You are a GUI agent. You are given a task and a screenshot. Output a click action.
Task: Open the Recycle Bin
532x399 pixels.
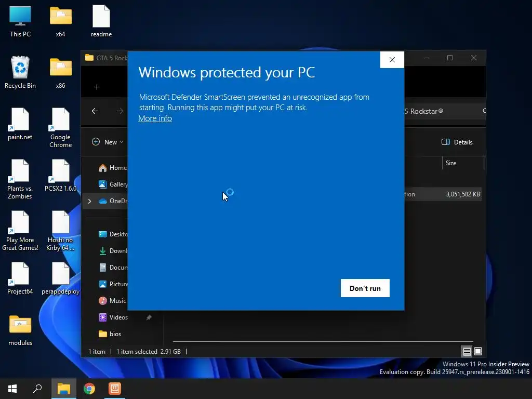20,72
